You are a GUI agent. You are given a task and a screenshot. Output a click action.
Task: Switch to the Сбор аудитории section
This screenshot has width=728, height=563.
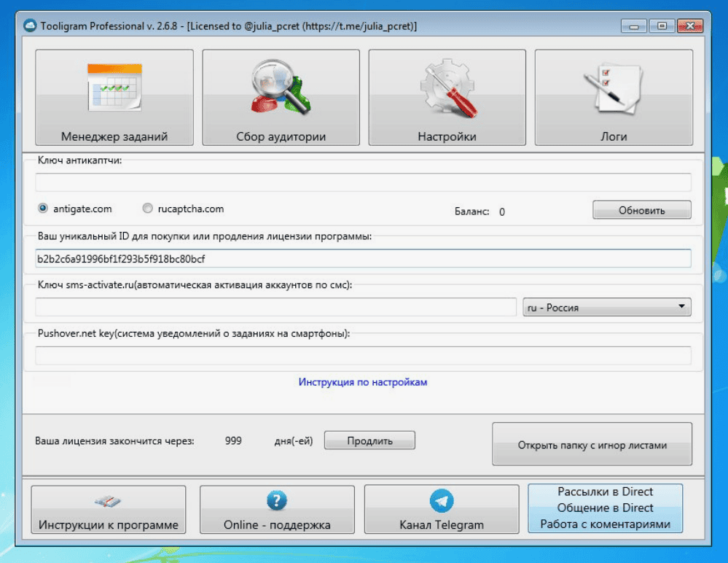[281, 98]
